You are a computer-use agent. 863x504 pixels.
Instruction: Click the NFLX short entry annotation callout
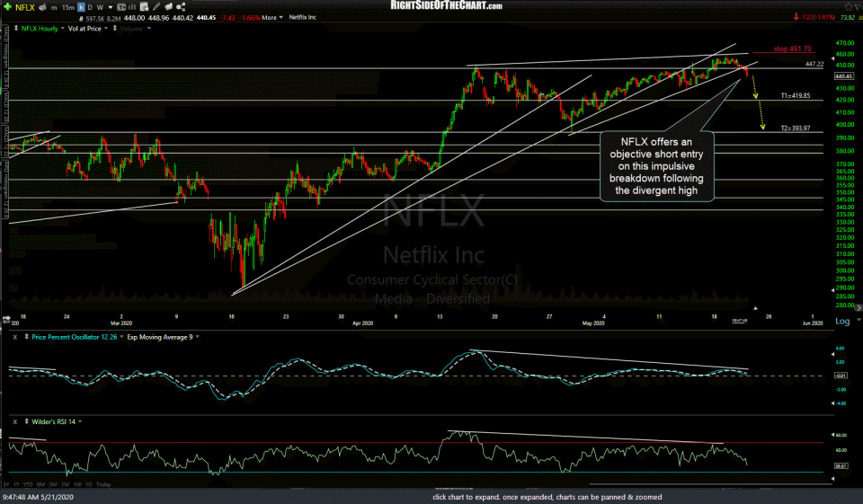tap(656, 166)
